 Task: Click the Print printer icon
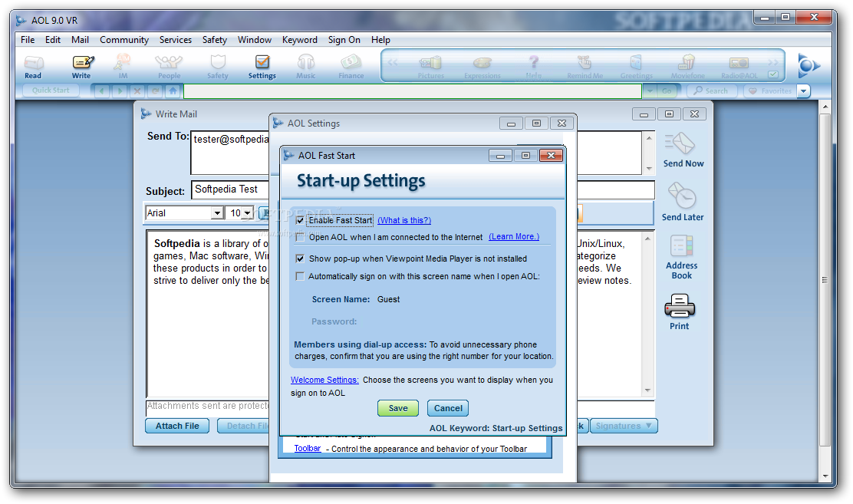[680, 312]
